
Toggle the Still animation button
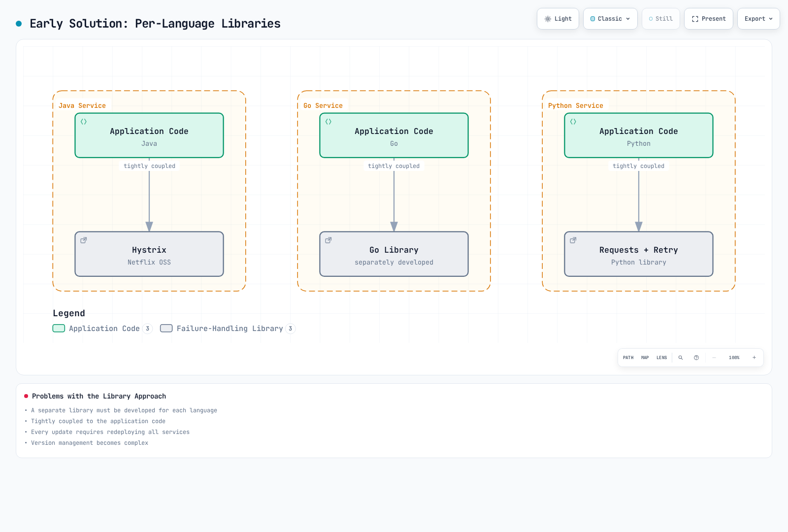pos(661,19)
